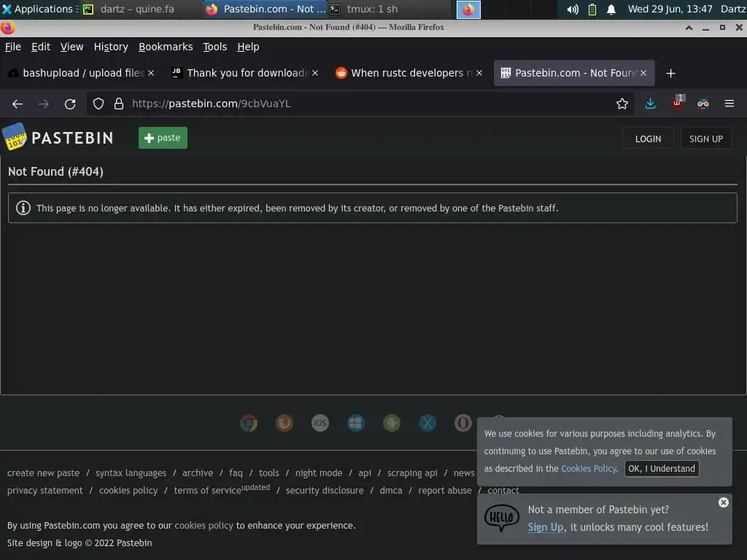Close the bashupload tab
This screenshot has width=747, height=560.
(x=151, y=73)
